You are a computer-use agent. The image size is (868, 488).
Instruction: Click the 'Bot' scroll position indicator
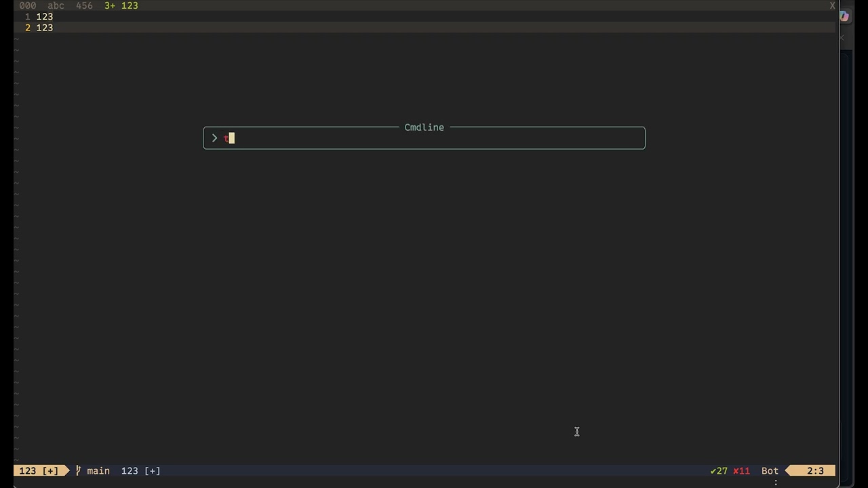pos(770,470)
